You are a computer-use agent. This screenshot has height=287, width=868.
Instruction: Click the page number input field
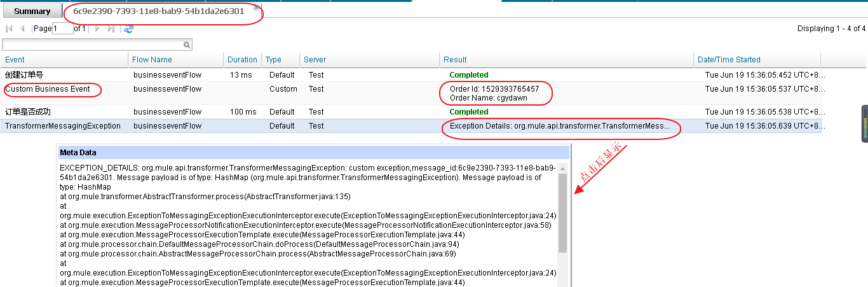[x=63, y=29]
